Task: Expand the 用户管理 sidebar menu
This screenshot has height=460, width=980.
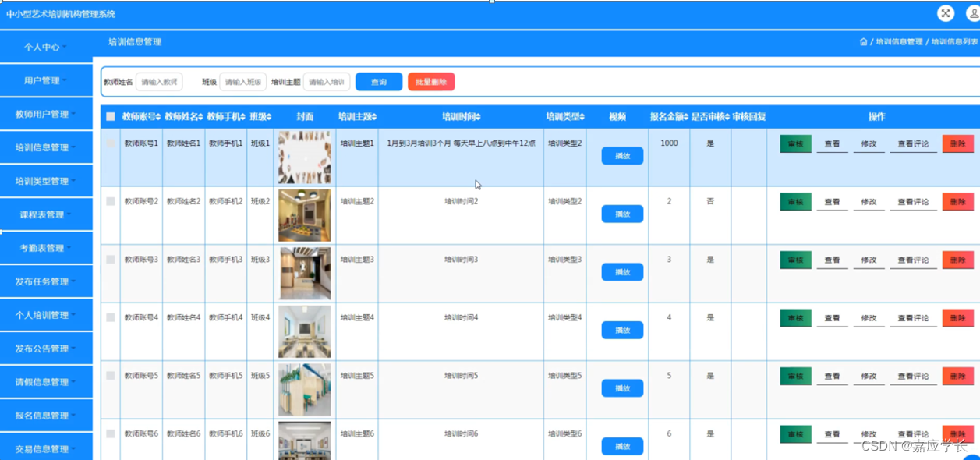Action: coord(46,80)
